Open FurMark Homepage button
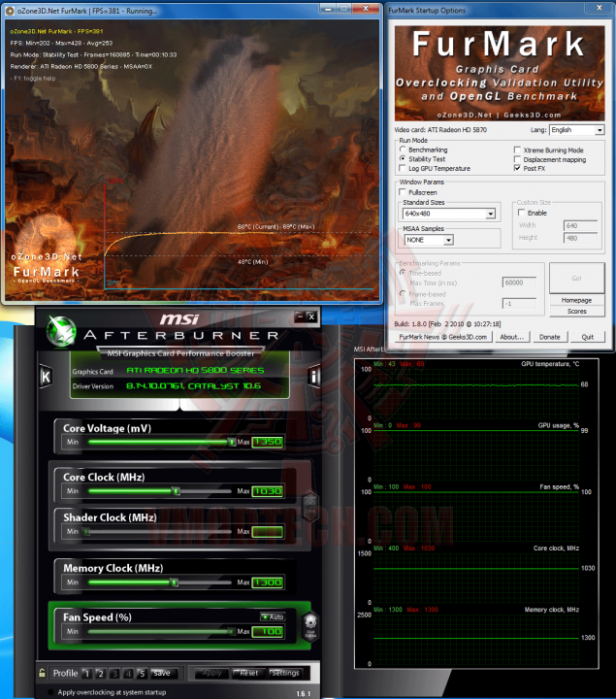Image resolution: width=616 pixels, height=699 pixels. tap(577, 300)
